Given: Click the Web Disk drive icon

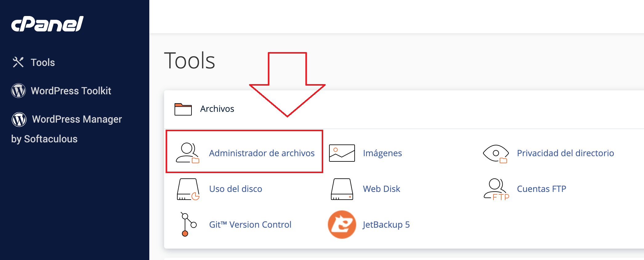Looking at the screenshot, I should pyautogui.click(x=342, y=189).
